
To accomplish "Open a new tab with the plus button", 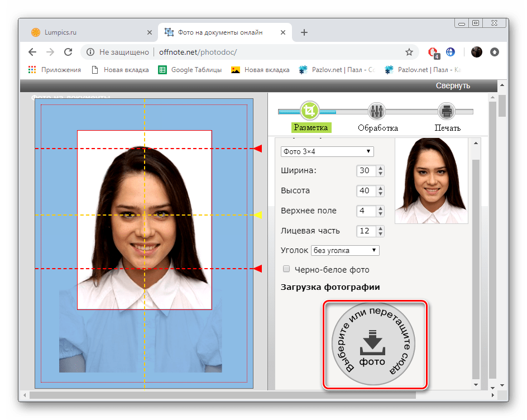I will tap(304, 32).
